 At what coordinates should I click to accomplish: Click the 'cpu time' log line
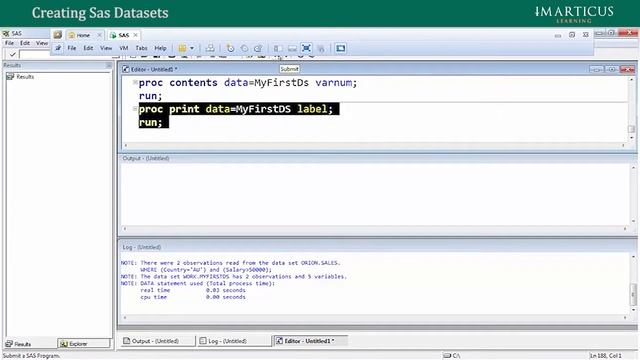point(193,297)
